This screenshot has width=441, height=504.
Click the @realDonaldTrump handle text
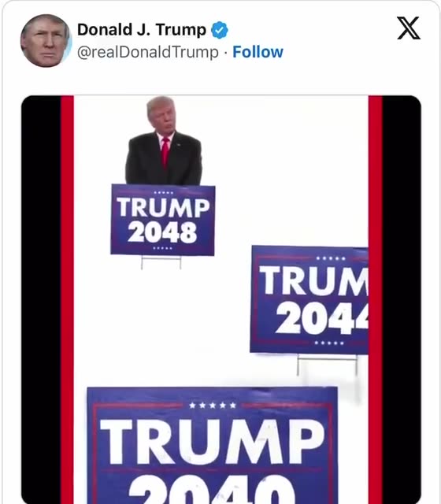148,52
